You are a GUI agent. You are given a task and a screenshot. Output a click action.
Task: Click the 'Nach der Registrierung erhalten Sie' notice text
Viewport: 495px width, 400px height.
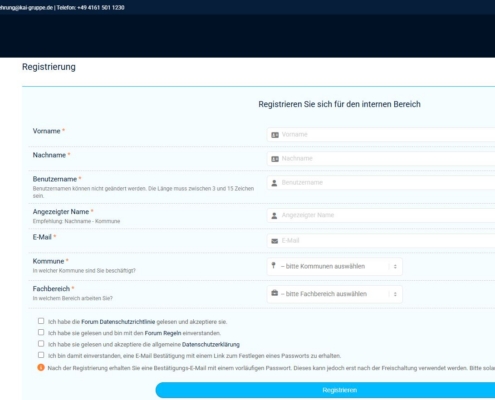point(271,368)
